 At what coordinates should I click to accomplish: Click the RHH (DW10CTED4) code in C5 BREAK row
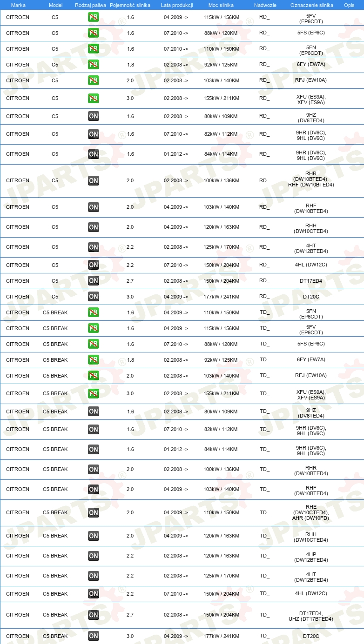[x=311, y=538]
